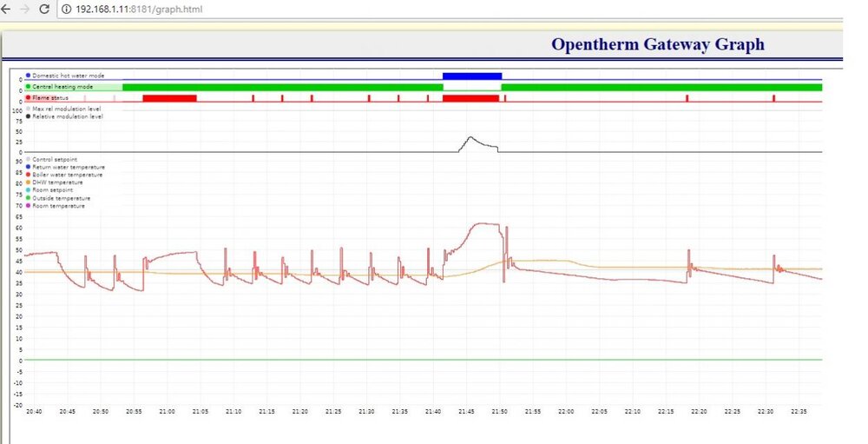Click Room setpoint legend entry
Screen dimensions: 868x444
tap(53, 190)
